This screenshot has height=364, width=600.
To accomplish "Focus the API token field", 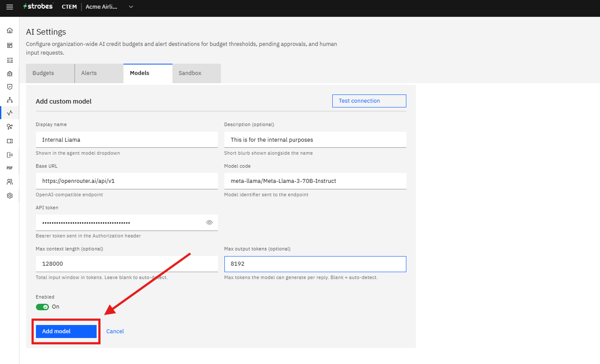I will (x=127, y=223).
